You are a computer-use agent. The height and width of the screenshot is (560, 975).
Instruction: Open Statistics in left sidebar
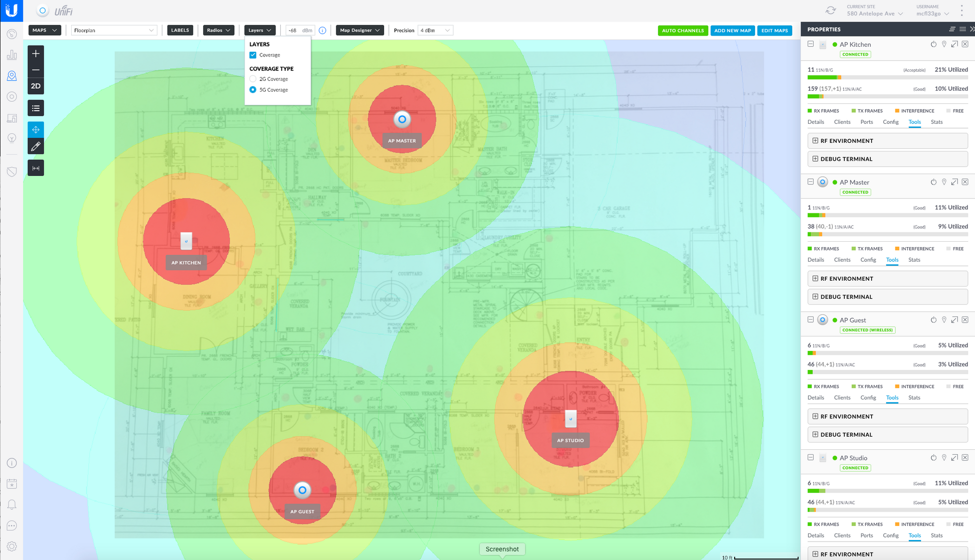12,55
